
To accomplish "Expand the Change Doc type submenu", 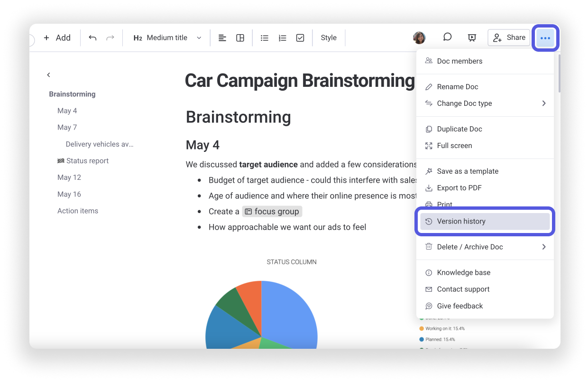I will tap(485, 103).
